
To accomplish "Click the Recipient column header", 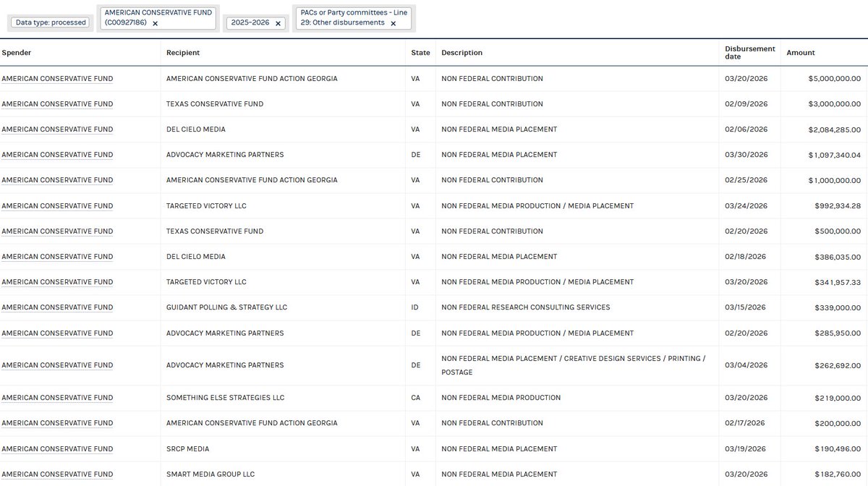I will (183, 53).
